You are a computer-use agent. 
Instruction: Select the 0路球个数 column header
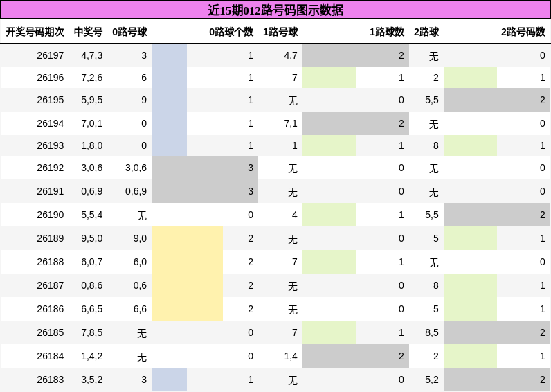coord(231,32)
